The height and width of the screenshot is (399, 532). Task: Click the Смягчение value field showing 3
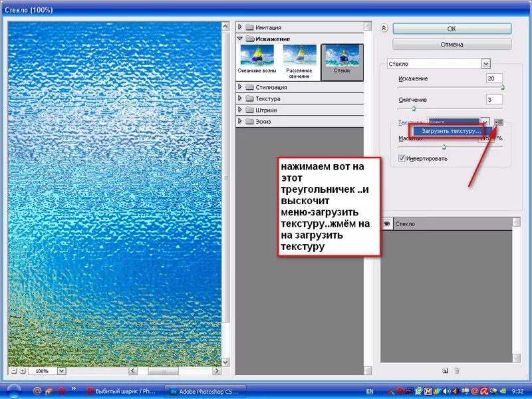[x=494, y=100]
